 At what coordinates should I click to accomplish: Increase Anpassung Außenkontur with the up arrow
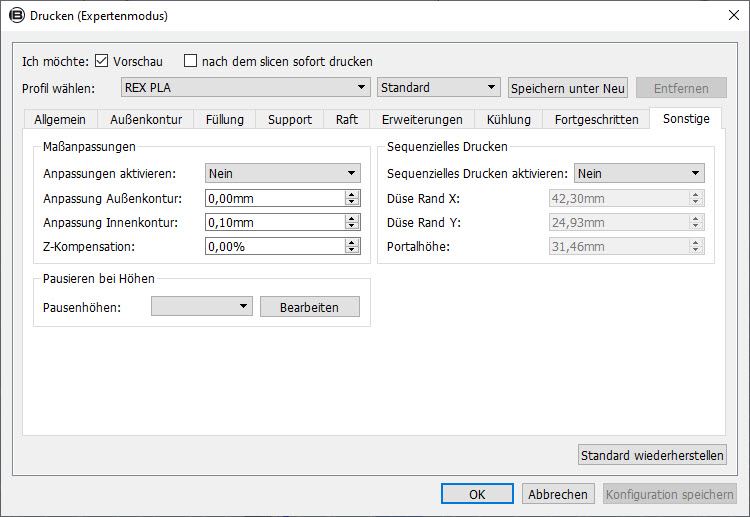click(352, 194)
